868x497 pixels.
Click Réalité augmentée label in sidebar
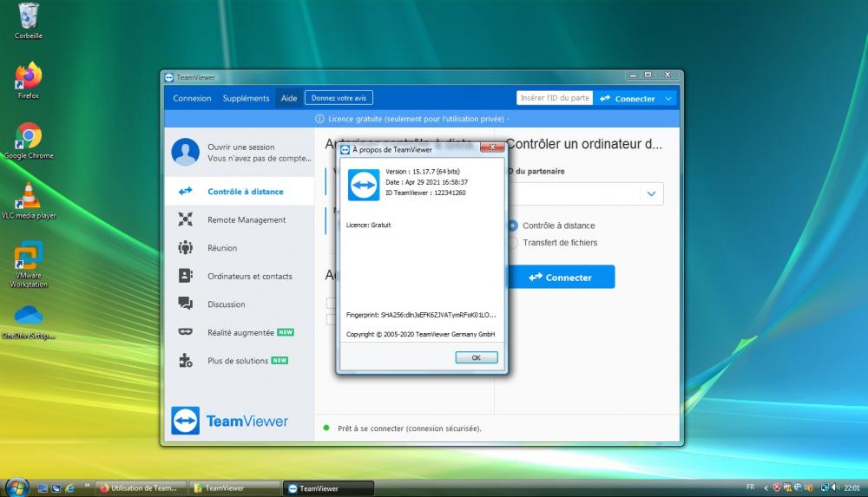point(240,332)
